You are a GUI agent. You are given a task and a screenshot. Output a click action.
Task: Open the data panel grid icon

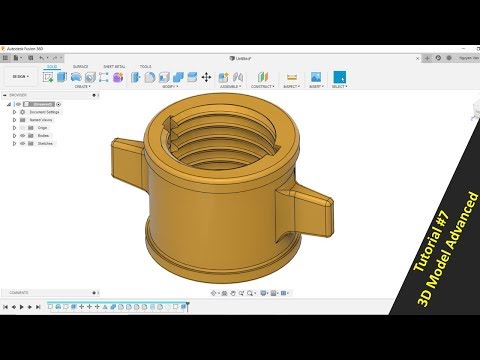pyautogui.click(x=5, y=58)
